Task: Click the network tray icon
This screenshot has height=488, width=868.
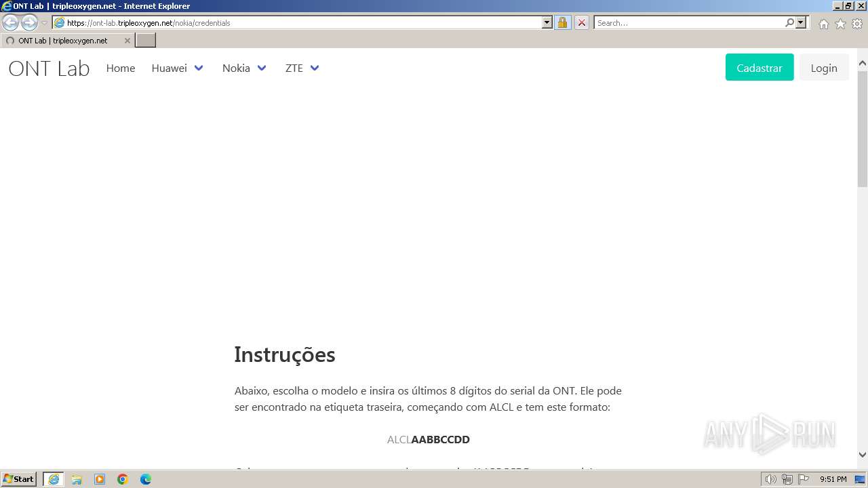Action: (x=787, y=479)
